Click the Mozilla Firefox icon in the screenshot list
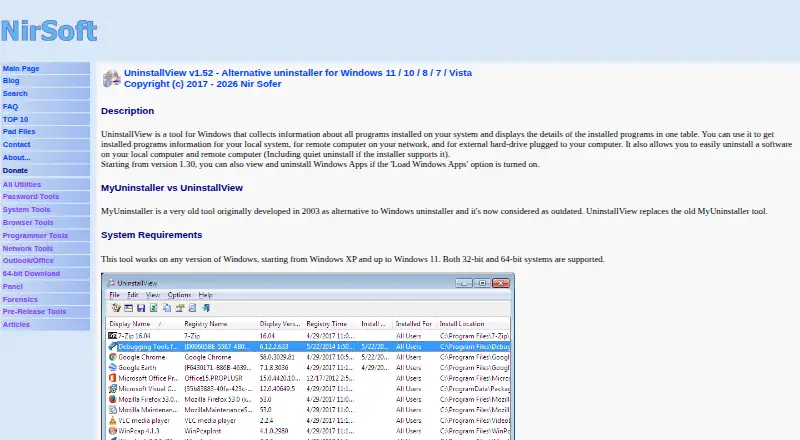The height and width of the screenshot is (440, 800). (112, 399)
